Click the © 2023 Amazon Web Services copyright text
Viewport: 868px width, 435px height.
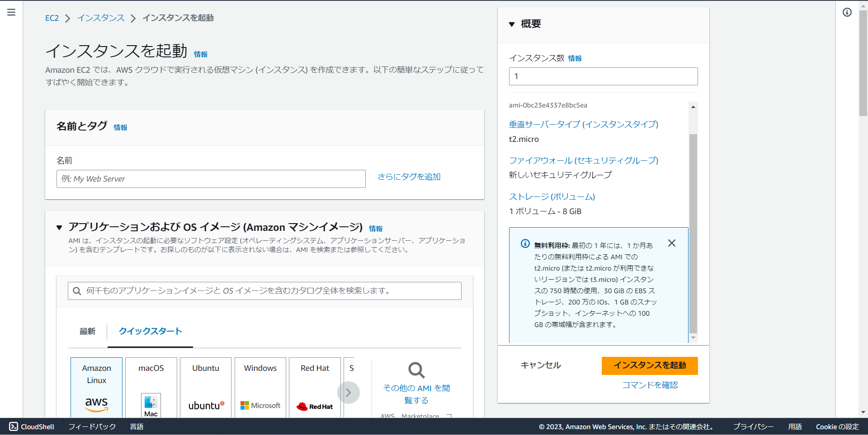pos(626,427)
